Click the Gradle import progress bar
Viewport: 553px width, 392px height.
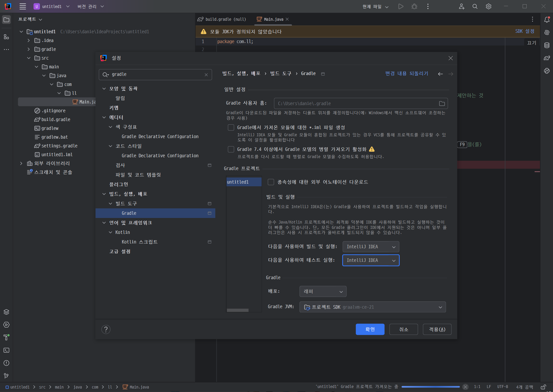pyautogui.click(x=431, y=387)
